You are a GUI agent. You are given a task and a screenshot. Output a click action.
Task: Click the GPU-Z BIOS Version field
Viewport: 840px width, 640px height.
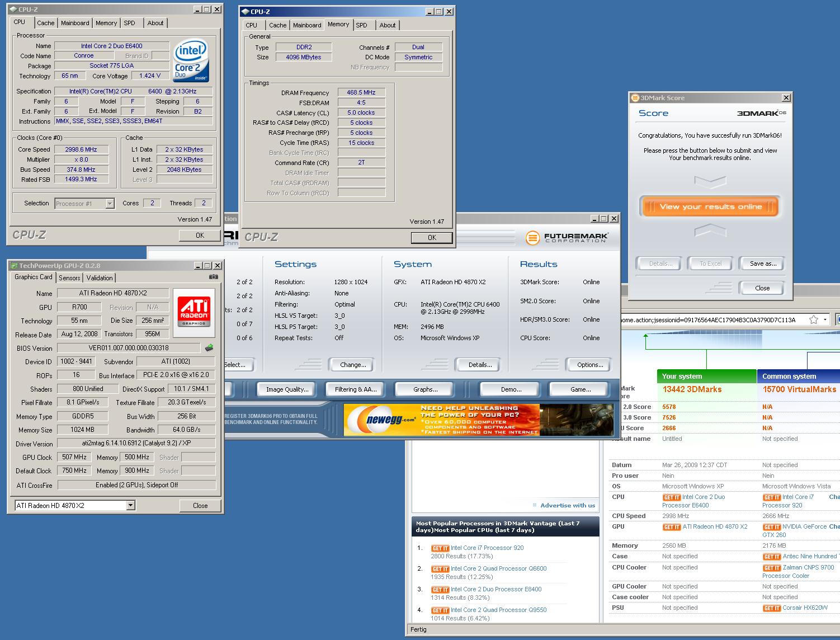click(129, 348)
